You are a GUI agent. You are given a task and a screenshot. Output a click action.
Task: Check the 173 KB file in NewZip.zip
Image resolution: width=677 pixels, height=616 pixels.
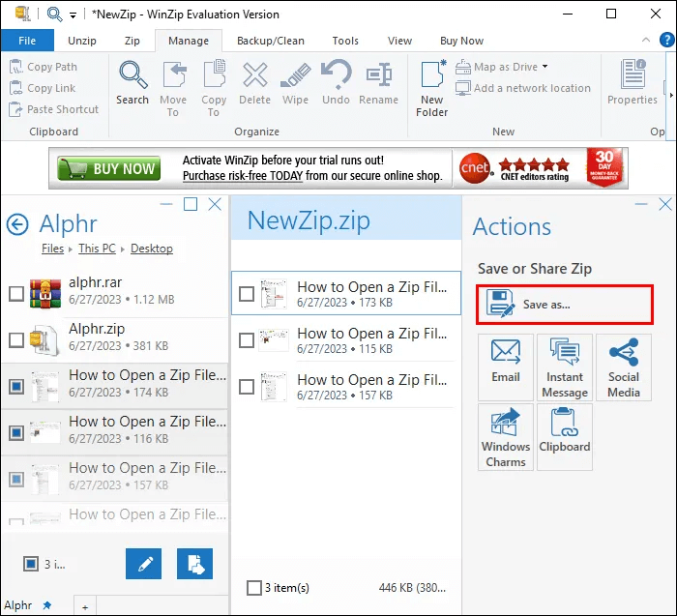(x=247, y=294)
